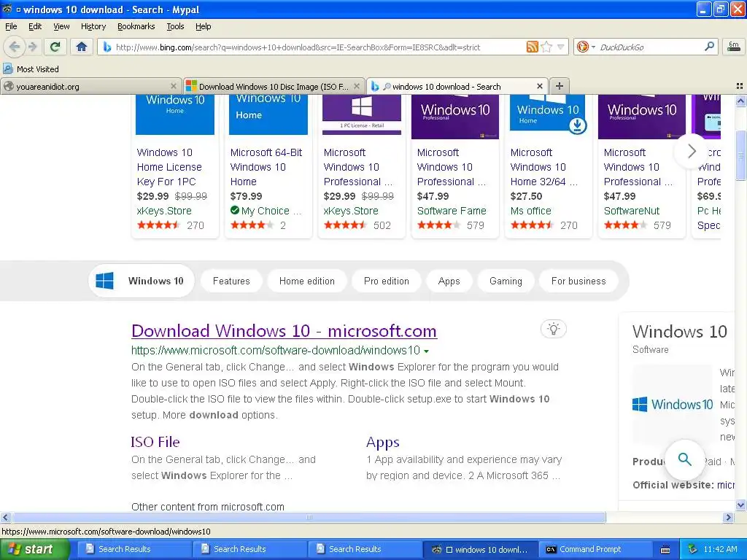Click the $27.50 Windows 10 Home 32/64 product image
The image size is (747, 560).
coord(548,113)
